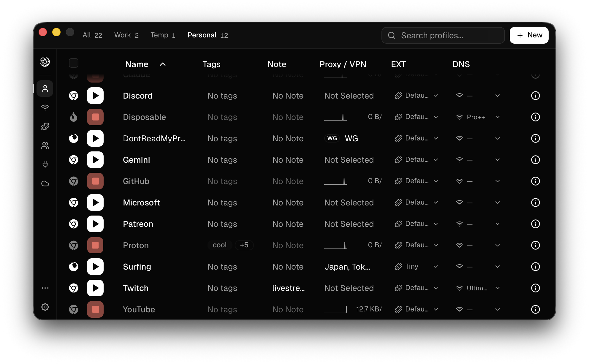Open the EXT dropdown for Discord
The width and height of the screenshot is (589, 364).
click(x=417, y=96)
